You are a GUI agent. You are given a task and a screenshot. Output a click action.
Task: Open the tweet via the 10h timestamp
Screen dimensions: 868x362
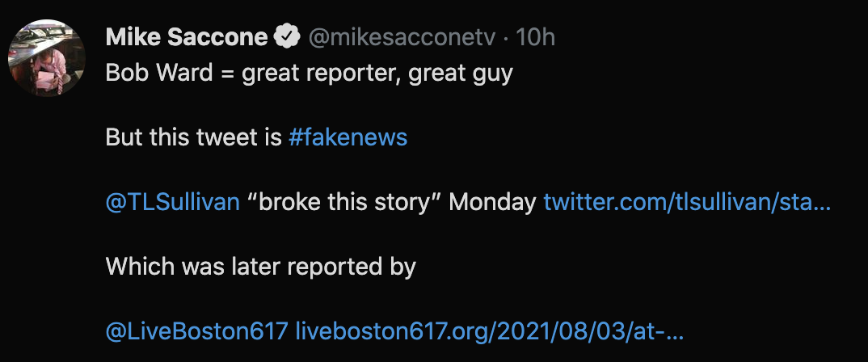pos(535,37)
